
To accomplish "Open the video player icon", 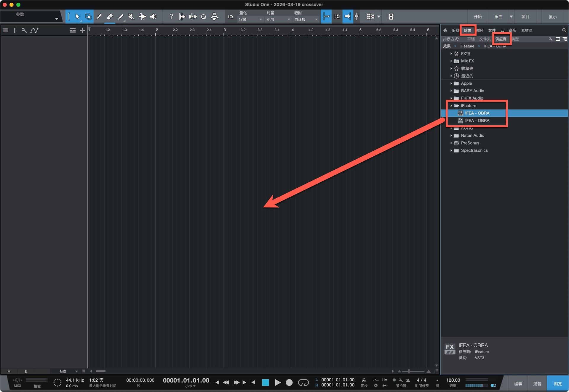I will (391, 17).
